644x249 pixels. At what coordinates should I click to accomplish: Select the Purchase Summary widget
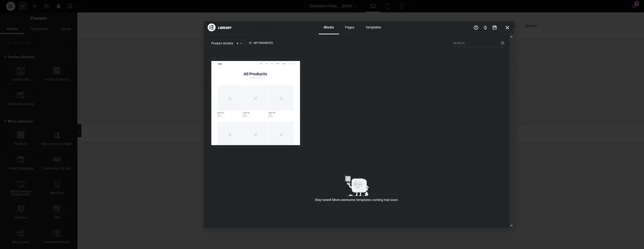(57, 237)
